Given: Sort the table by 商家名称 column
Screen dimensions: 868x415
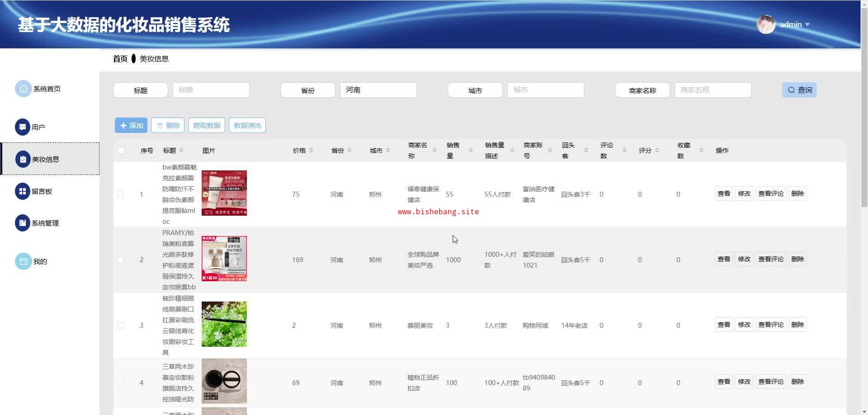Looking at the screenshot, I should [434, 151].
